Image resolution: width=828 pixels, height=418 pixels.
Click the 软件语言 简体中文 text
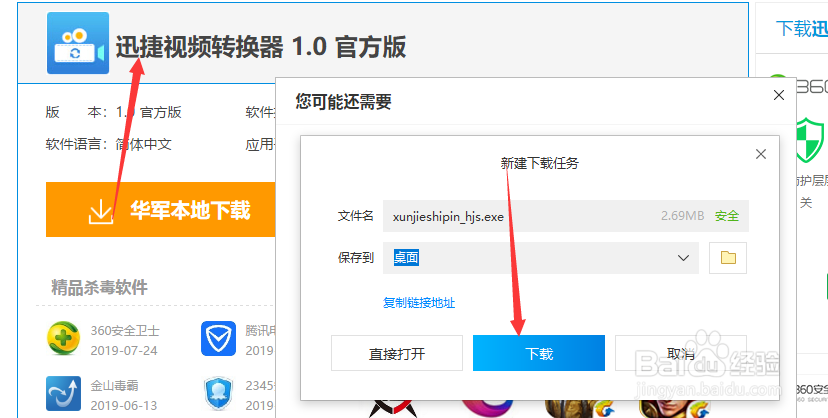[x=108, y=144]
